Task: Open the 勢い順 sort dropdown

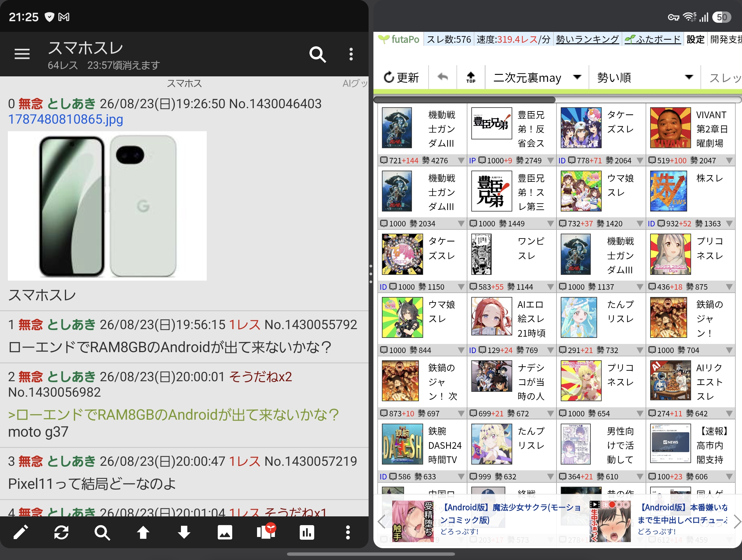Action: point(645,78)
